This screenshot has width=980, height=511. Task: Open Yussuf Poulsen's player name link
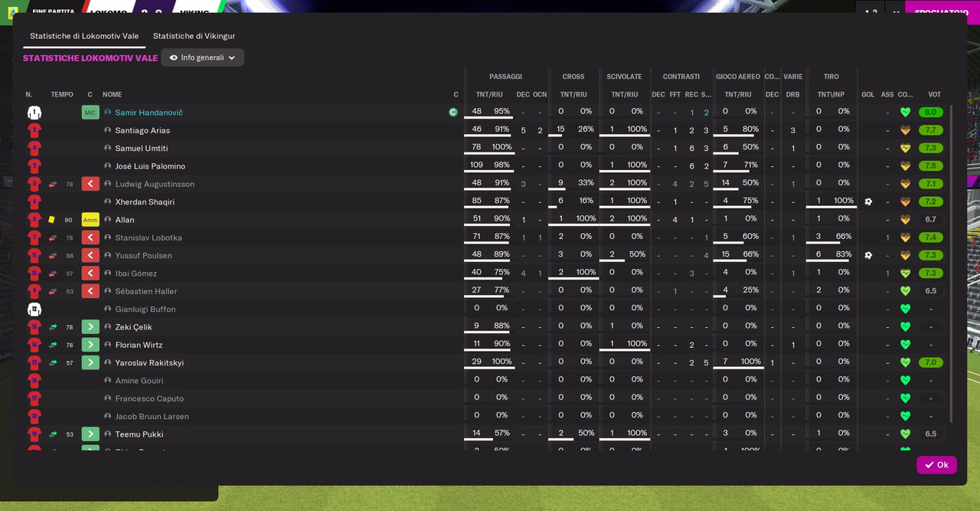(143, 256)
